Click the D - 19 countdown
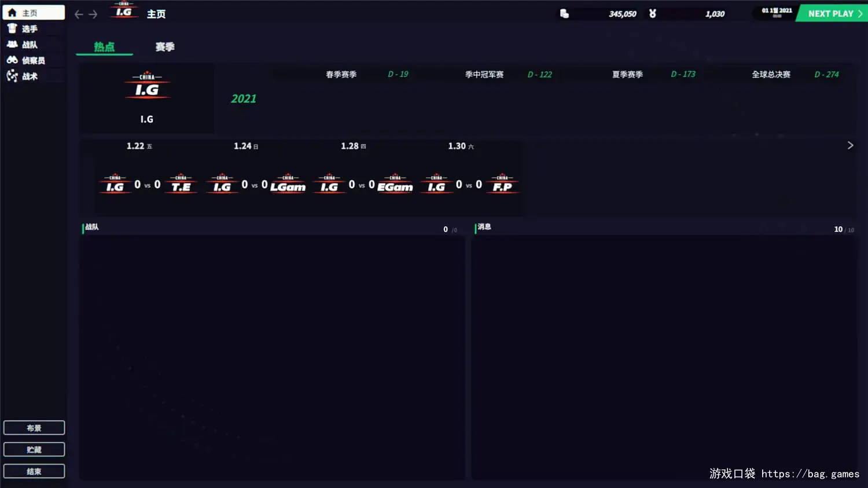 pos(398,74)
